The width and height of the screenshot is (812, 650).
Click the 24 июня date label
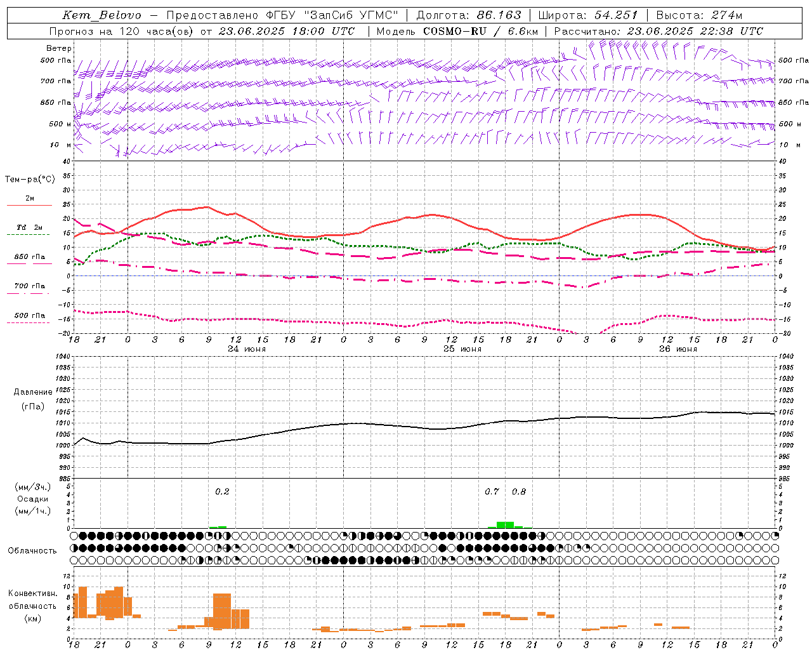point(247,349)
